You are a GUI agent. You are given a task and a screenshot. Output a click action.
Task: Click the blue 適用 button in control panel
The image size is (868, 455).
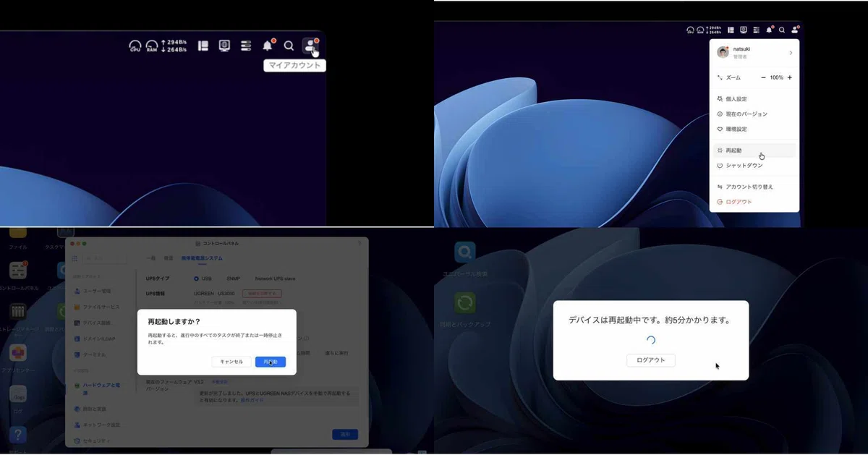pyautogui.click(x=345, y=434)
